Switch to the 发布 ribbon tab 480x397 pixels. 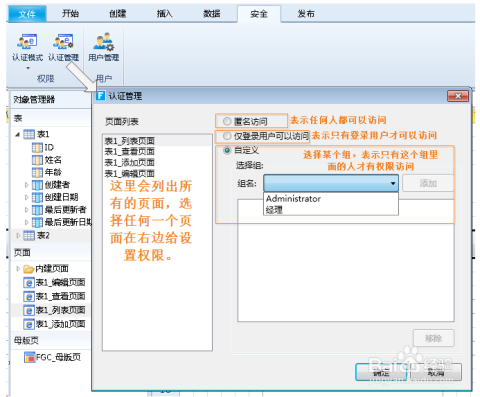[306, 13]
